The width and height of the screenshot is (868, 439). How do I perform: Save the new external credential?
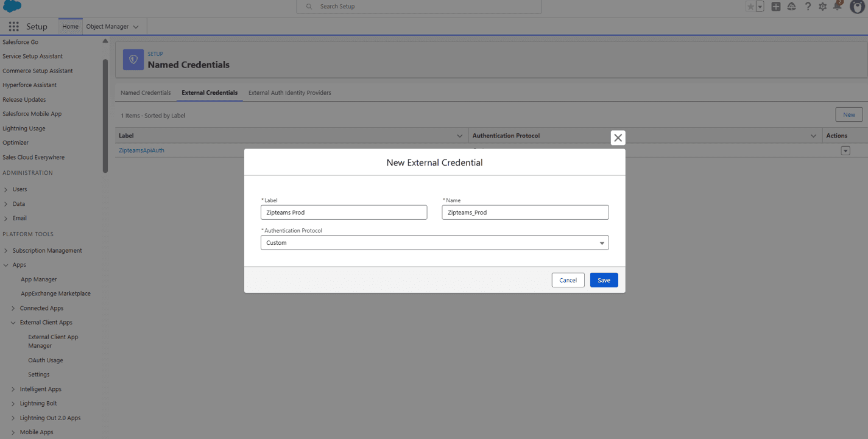[604, 280]
